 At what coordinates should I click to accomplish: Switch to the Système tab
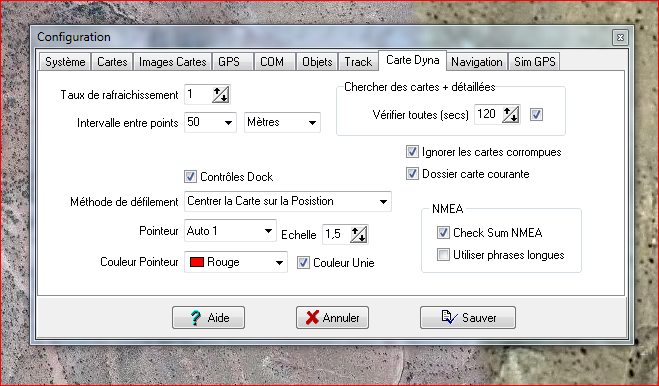tap(65, 62)
